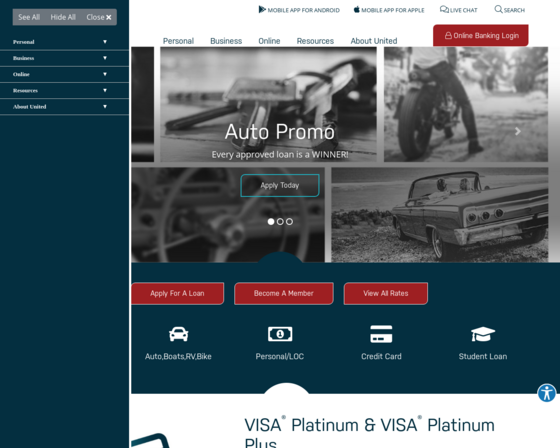Choose the Student Loan graduation cap icon
The image size is (560, 448).
click(x=482, y=334)
